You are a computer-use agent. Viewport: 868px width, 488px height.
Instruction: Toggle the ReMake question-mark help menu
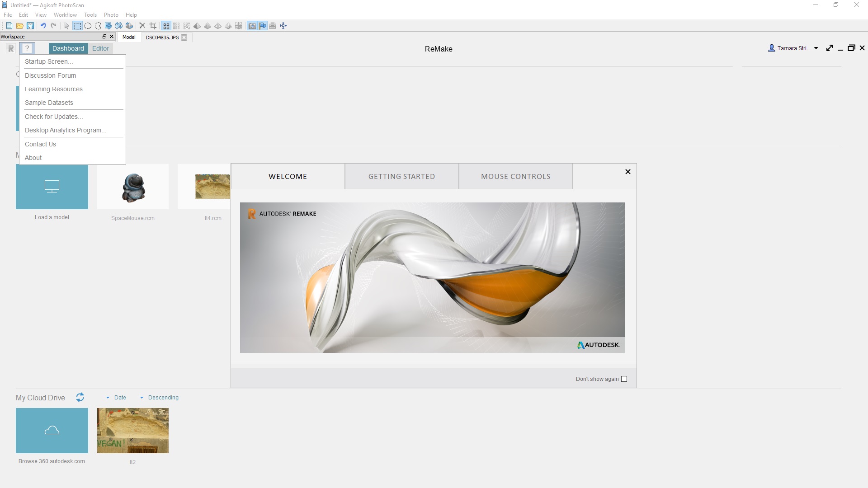point(27,48)
